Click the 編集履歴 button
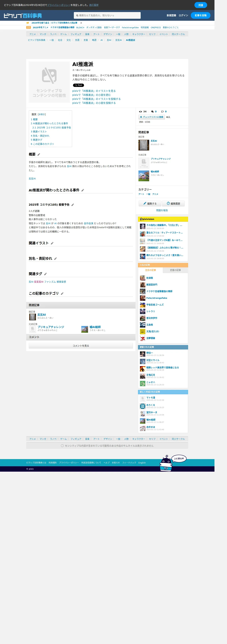This screenshot has width=227, height=644. (x=173, y=203)
